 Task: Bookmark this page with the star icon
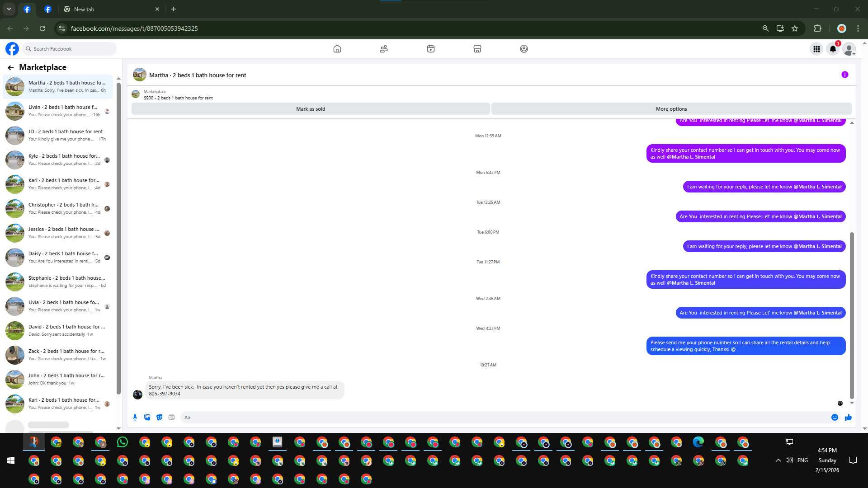coord(795,28)
